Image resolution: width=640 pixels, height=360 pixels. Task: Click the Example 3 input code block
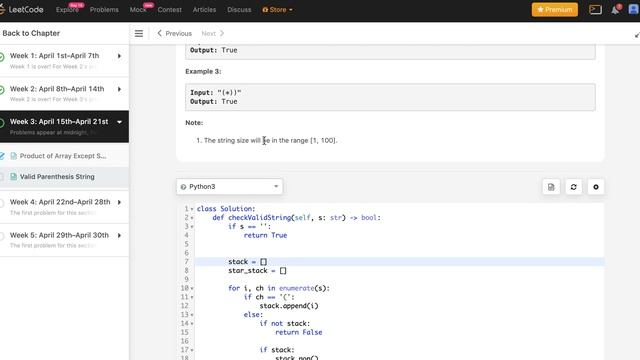coord(390,97)
